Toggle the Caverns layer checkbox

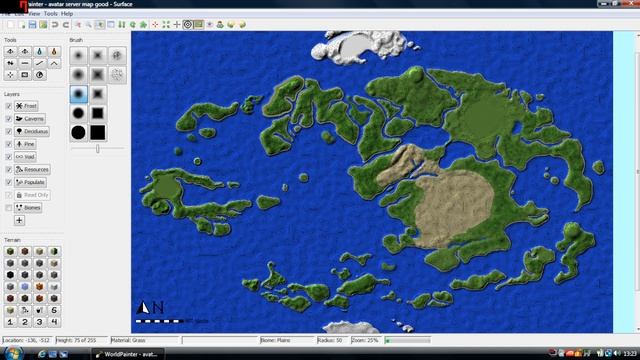click(x=9, y=119)
